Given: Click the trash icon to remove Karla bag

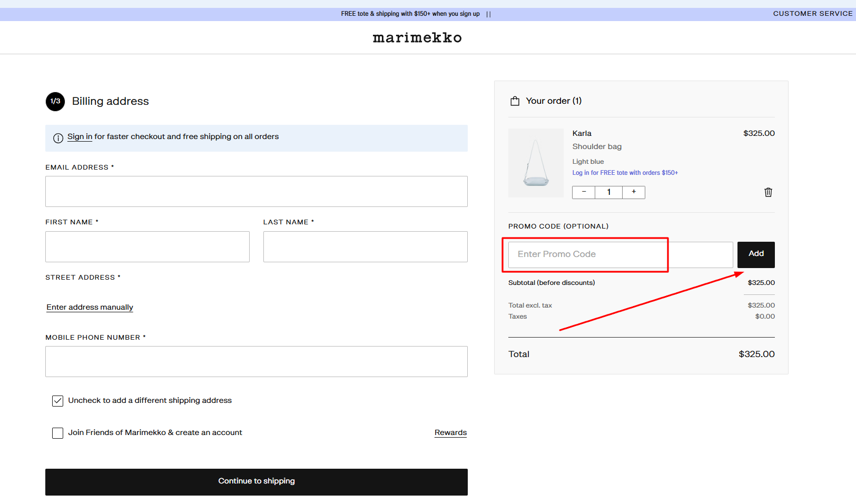Looking at the screenshot, I should 768,192.
